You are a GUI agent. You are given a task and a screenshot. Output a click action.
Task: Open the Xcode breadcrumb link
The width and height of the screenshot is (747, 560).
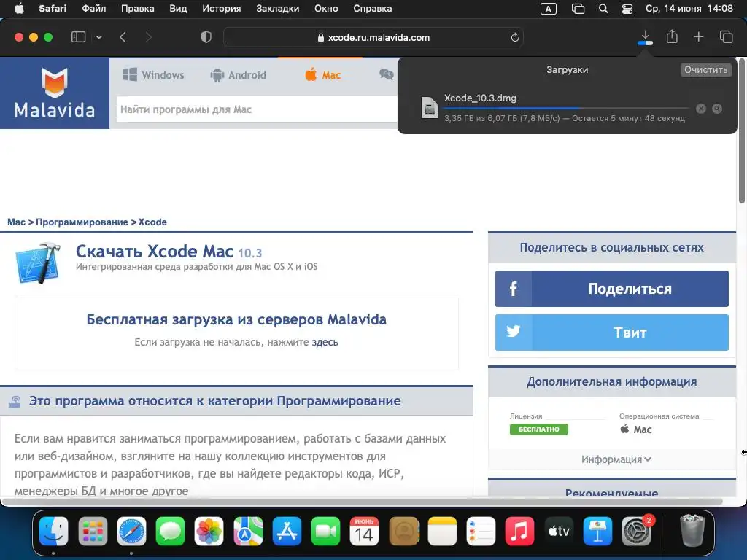point(152,222)
